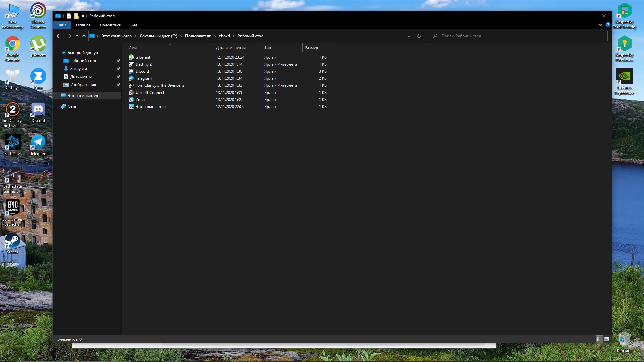This screenshot has height=362, width=644.
Task: Select Epic Games Launcher desktop icon
Action: tap(12, 213)
